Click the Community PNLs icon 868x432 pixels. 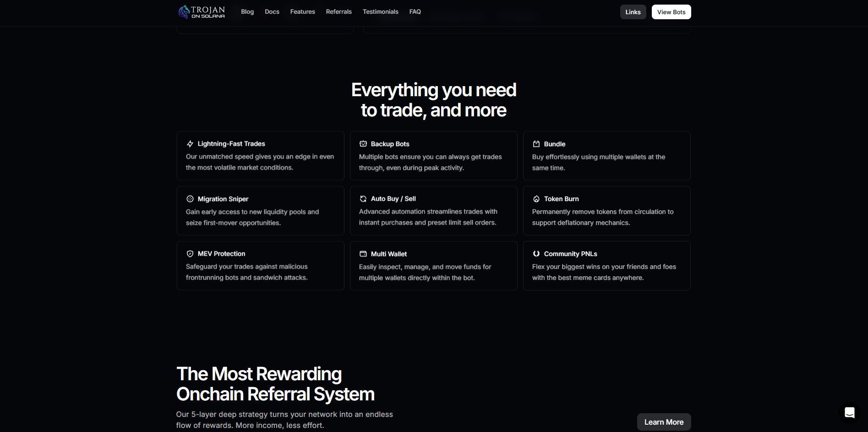[x=536, y=254]
